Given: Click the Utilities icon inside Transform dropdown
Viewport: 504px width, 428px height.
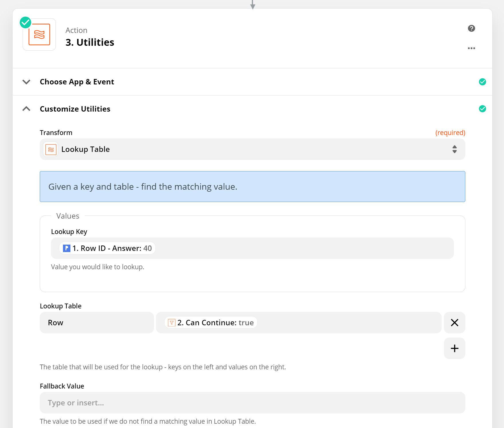Looking at the screenshot, I should (51, 149).
